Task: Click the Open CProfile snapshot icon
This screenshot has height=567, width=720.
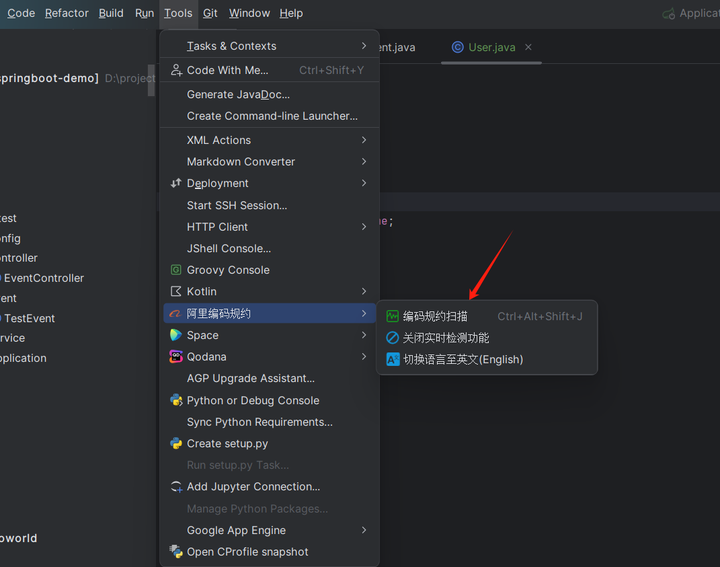Action: tap(176, 552)
